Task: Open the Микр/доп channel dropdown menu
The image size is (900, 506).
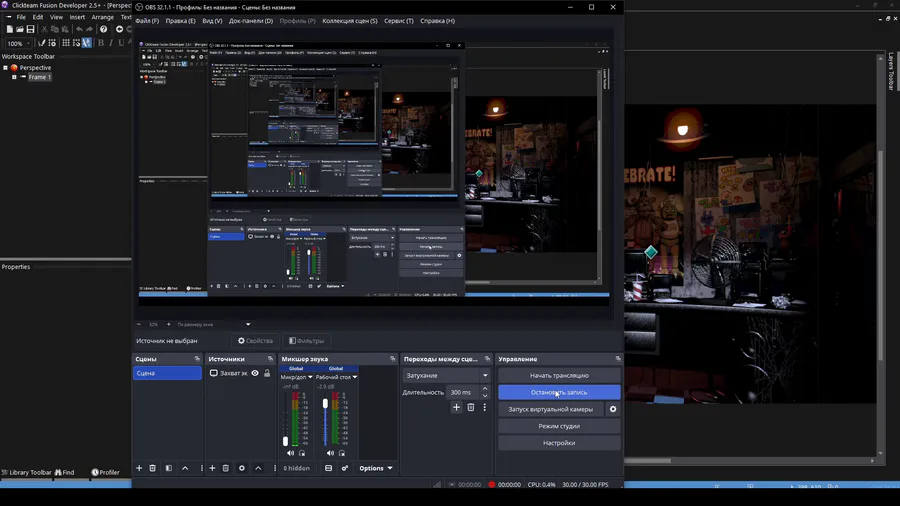Action: [310, 377]
